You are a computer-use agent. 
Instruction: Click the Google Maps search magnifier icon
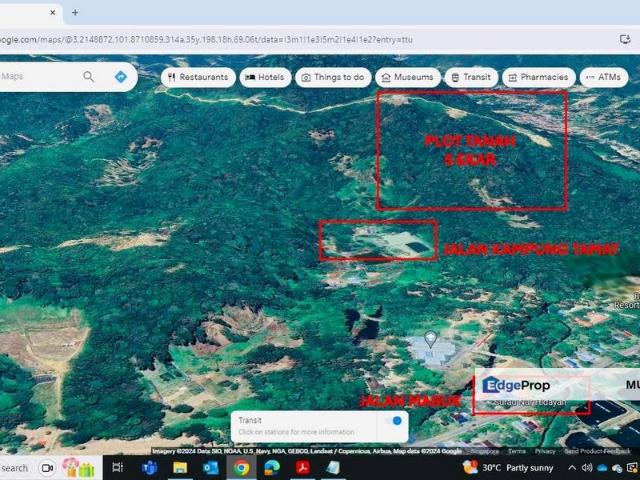coord(89,76)
